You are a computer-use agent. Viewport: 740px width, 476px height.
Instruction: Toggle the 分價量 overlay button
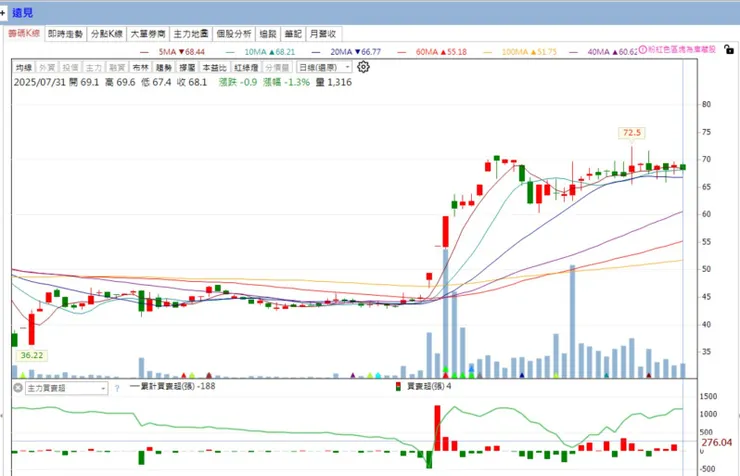coord(277,68)
